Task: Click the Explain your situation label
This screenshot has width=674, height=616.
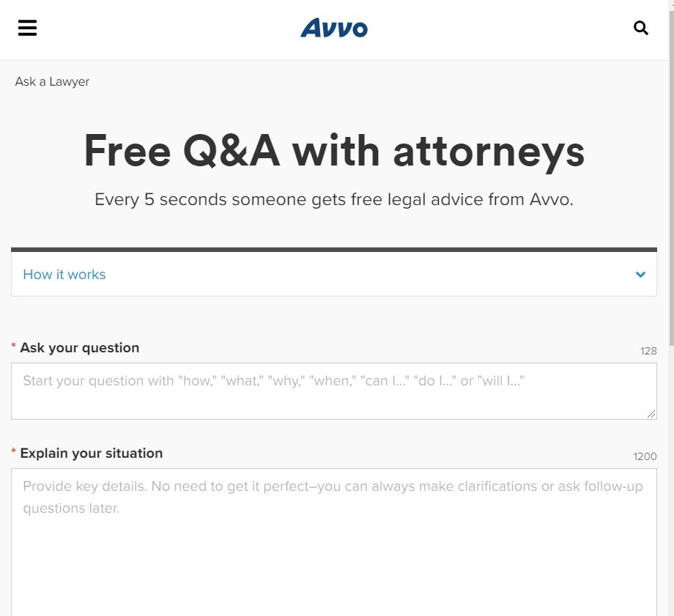Action: (x=91, y=453)
